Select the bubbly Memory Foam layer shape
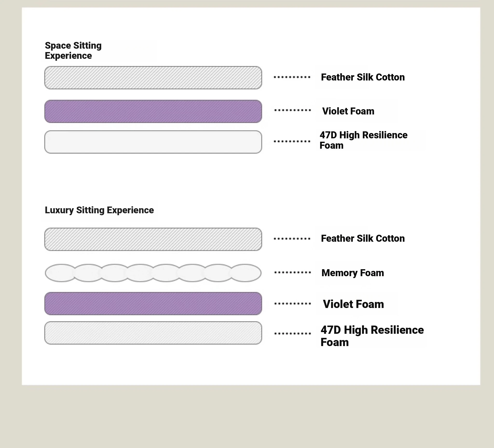The height and width of the screenshot is (448, 494). [153, 273]
